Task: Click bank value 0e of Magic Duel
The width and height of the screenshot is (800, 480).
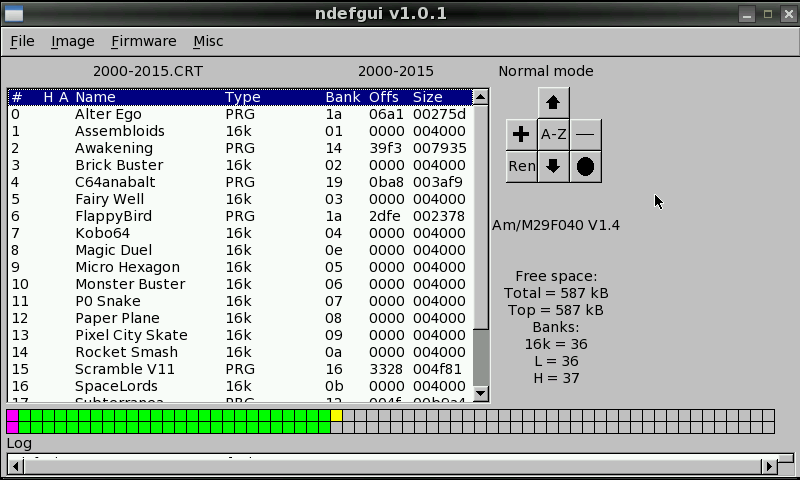Action: (334, 250)
